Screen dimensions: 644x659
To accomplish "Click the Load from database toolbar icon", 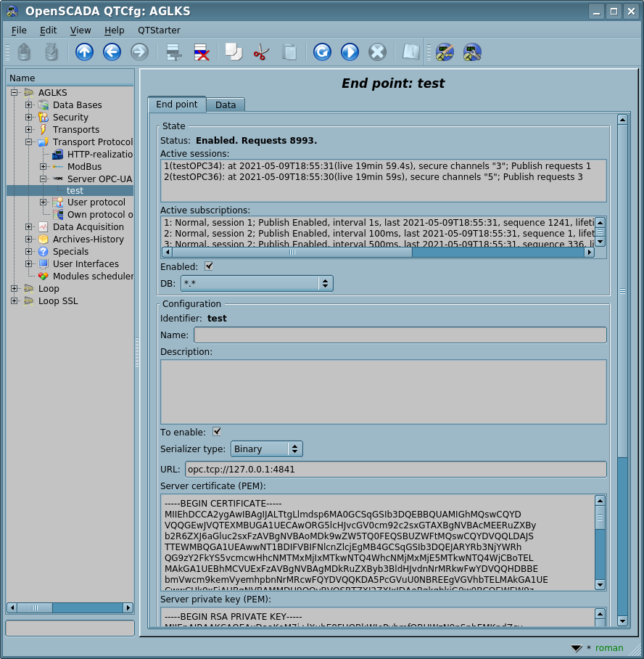I will pos(25,52).
